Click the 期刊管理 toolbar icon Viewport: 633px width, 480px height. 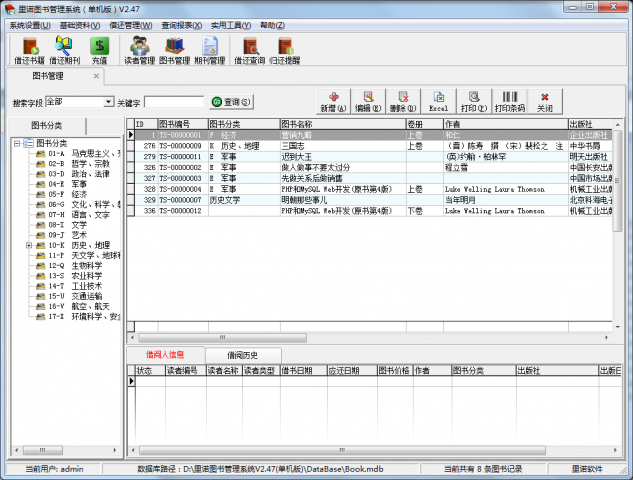210,49
